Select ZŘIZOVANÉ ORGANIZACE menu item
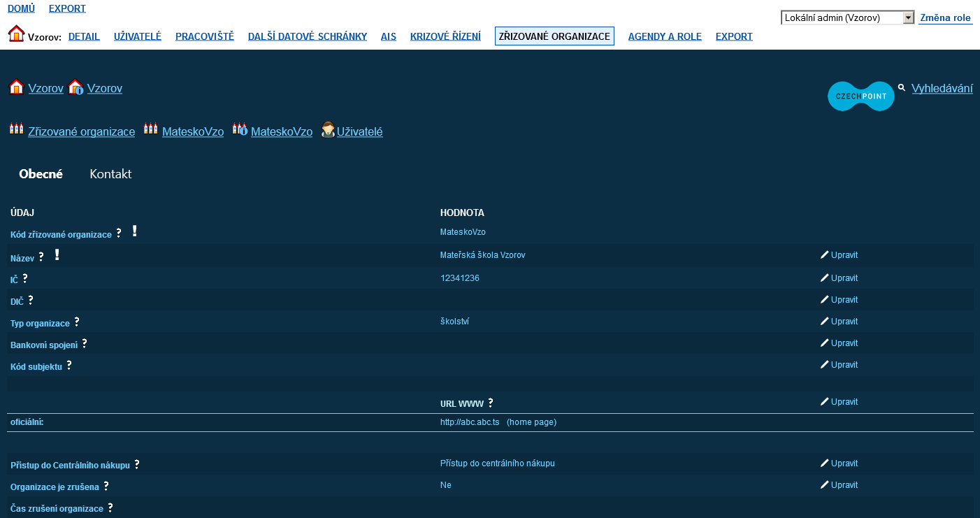Image resolution: width=980 pixels, height=518 pixels. point(554,36)
